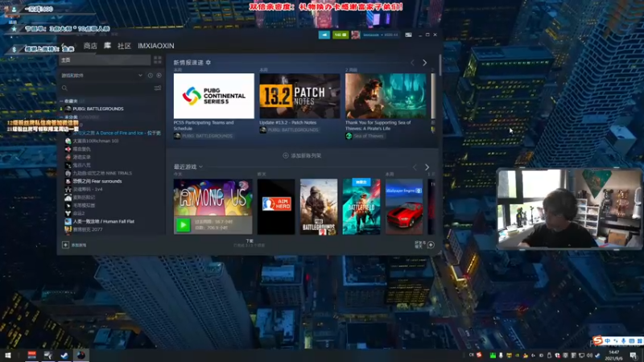The image size is (644, 362).
Task: Toggle the ready-to-play filter icon
Action: [159, 76]
